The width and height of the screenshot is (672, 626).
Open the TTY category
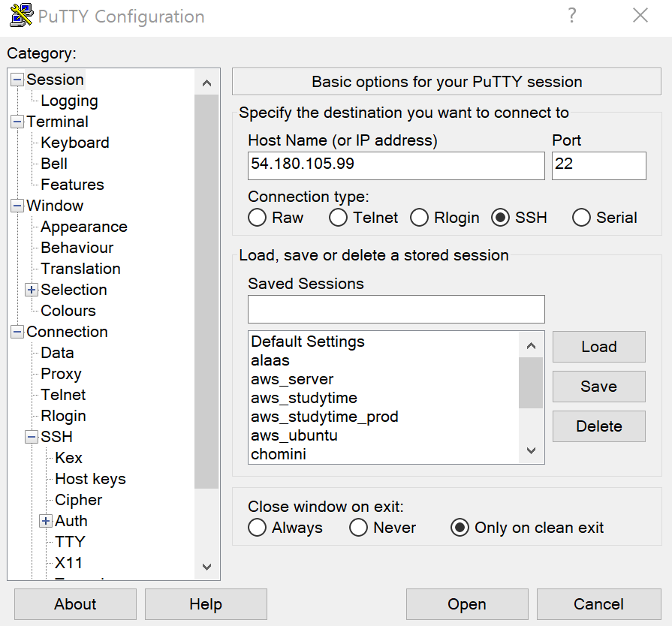point(71,542)
